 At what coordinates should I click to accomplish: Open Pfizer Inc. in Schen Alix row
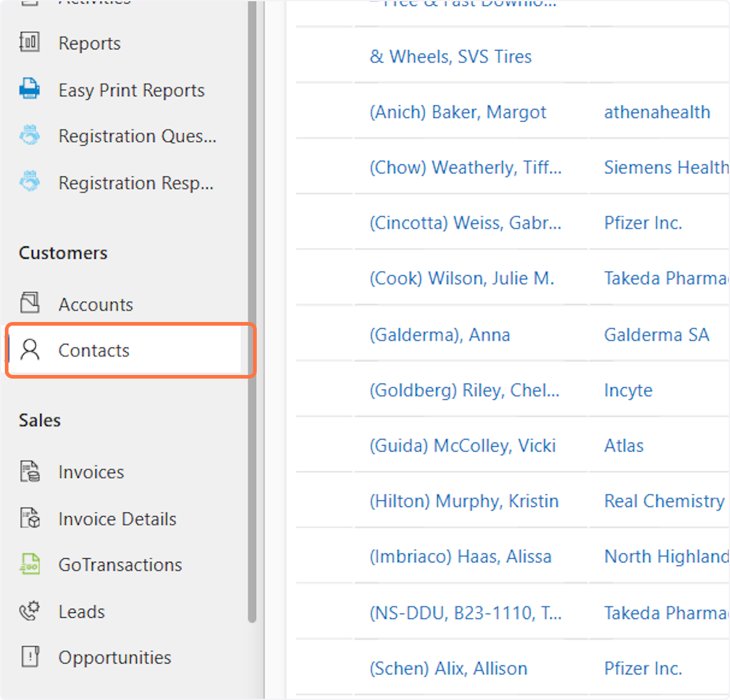coord(643,669)
